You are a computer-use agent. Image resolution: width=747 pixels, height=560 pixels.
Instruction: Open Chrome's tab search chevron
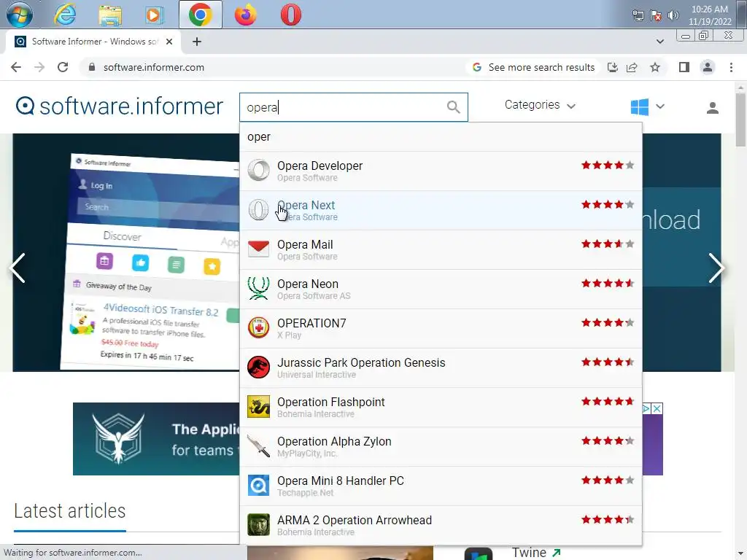[x=659, y=42]
